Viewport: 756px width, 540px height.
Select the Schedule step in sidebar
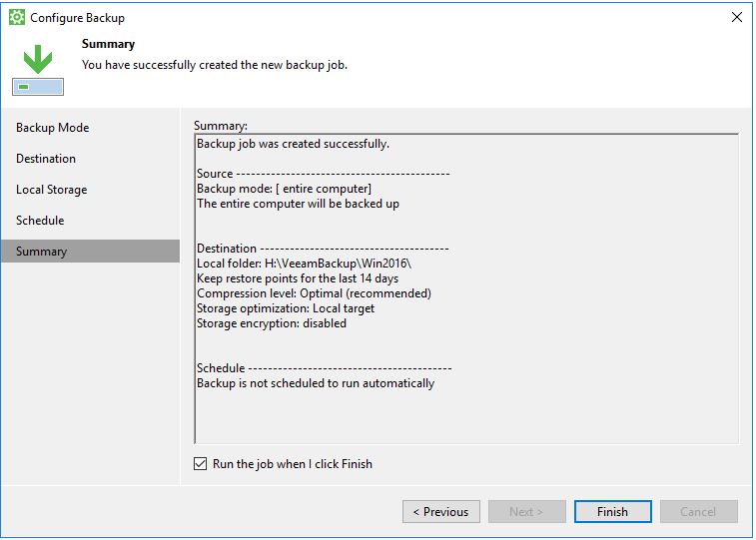40,221
